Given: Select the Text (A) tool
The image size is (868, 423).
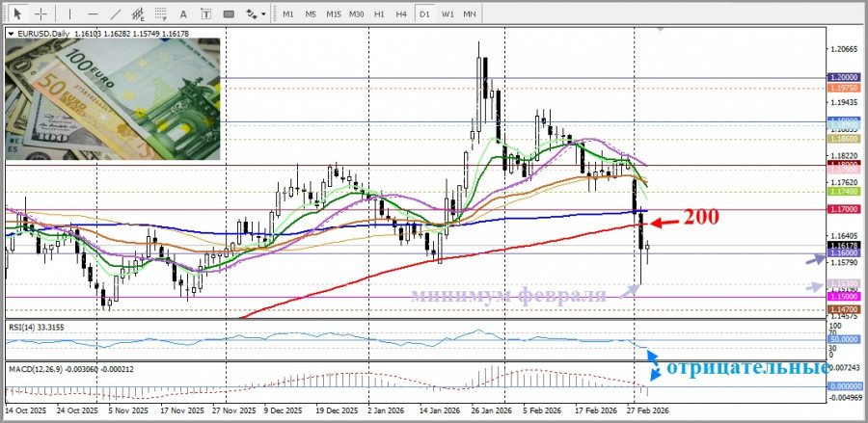Looking at the screenshot, I should coord(184,13).
